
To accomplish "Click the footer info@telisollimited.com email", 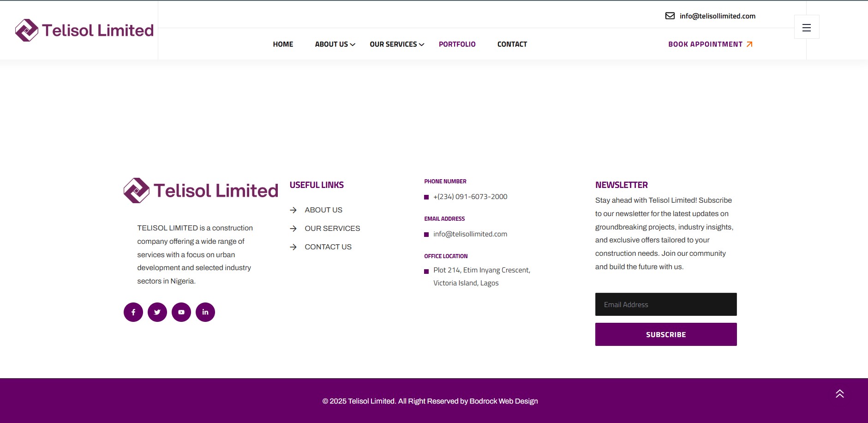I will click(470, 234).
